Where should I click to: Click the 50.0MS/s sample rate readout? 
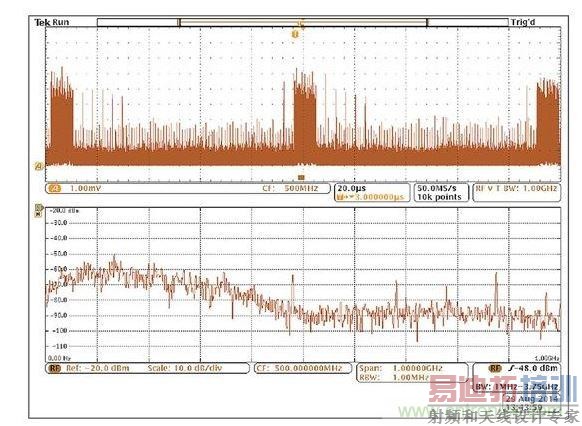pyautogui.click(x=437, y=188)
